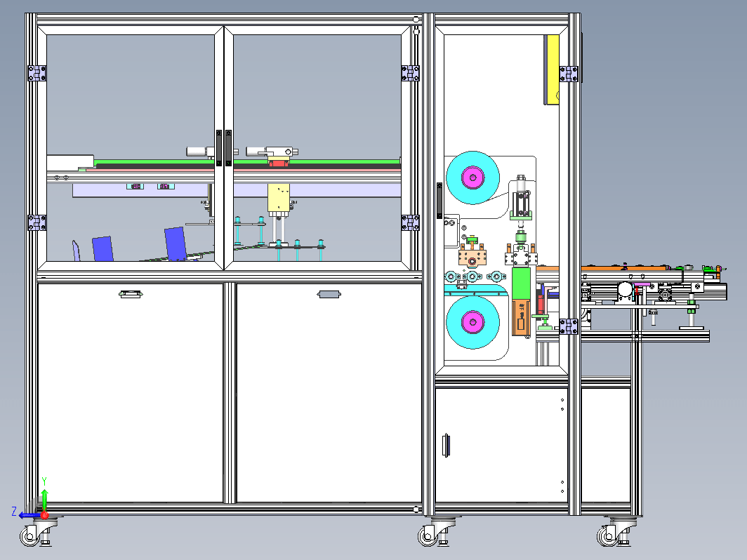This screenshot has width=747, height=560.
Task: Pick the upper hinge on the roll compartment door
Action: [x=569, y=74]
